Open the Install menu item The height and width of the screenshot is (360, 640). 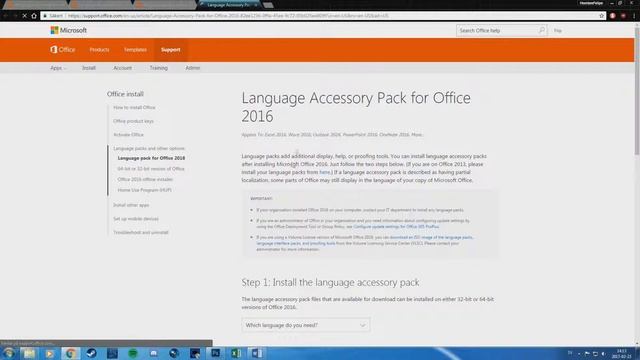coord(89,68)
